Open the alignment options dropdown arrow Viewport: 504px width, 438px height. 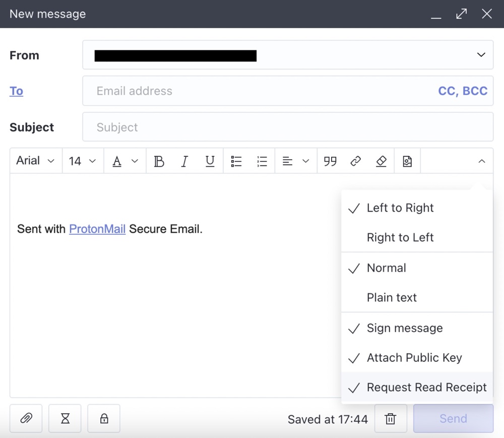(306, 161)
